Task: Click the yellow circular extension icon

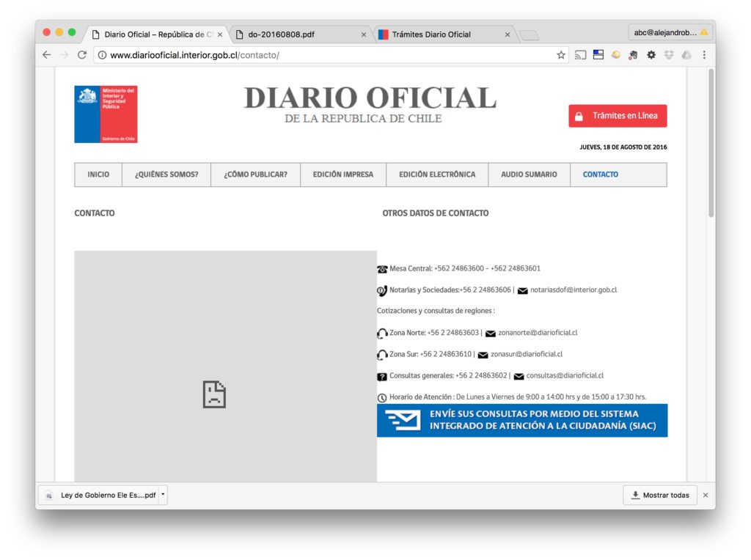Action: [x=616, y=55]
